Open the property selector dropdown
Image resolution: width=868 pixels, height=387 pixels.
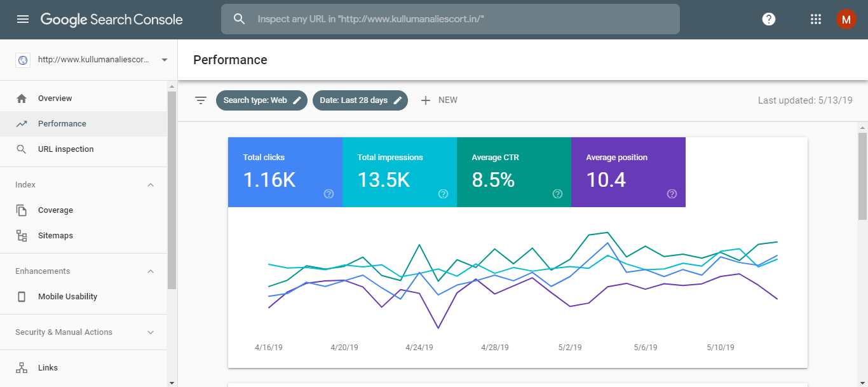point(165,60)
